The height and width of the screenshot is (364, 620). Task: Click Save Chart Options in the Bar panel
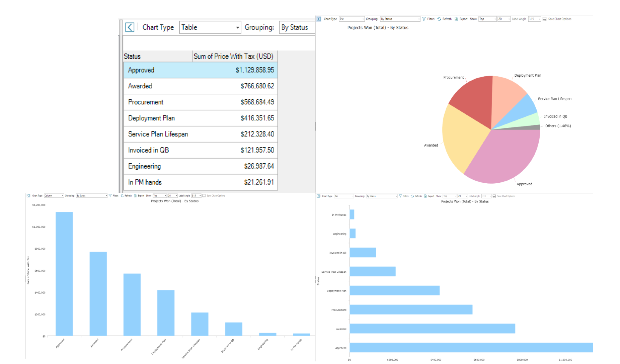point(504,196)
